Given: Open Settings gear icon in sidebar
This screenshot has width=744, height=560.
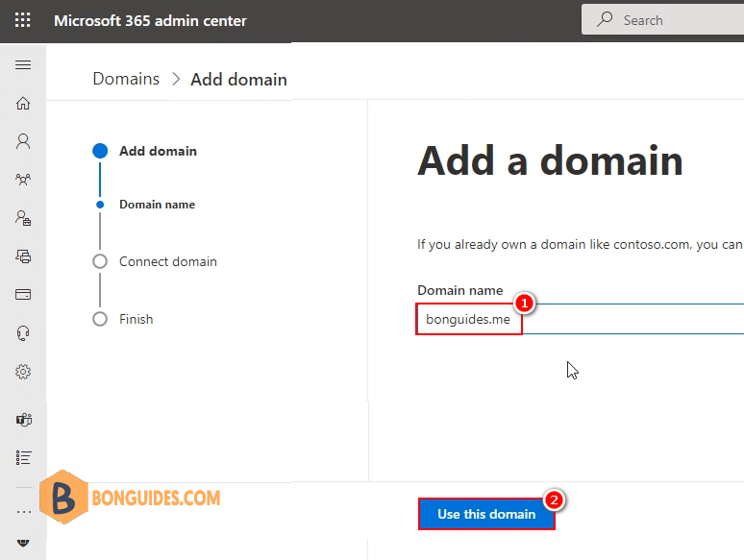Looking at the screenshot, I should pyautogui.click(x=23, y=372).
